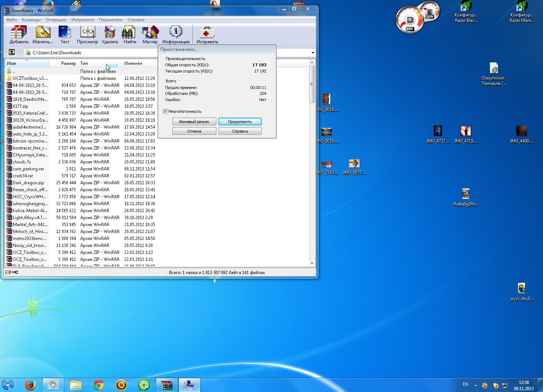Select the Dark_dragon.zip archive in list

click(x=28, y=183)
